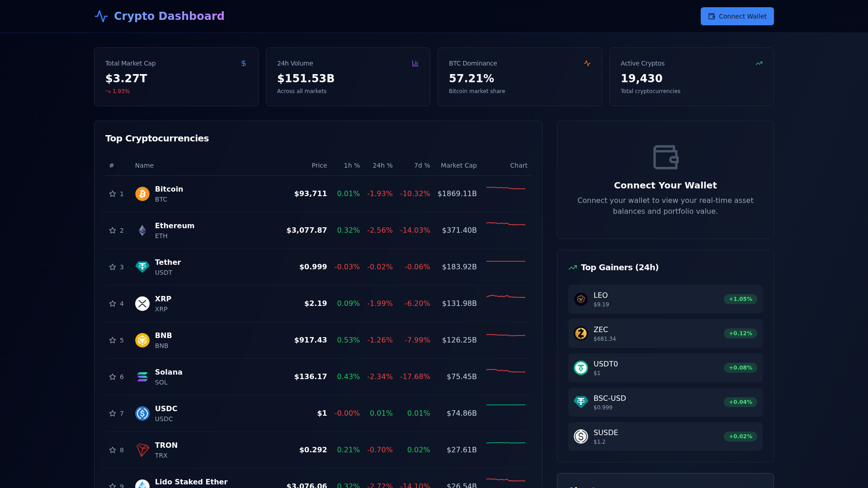This screenshot has width=868, height=488.
Task: Click the Bitcoin coin logo in the table
Action: coord(142,193)
